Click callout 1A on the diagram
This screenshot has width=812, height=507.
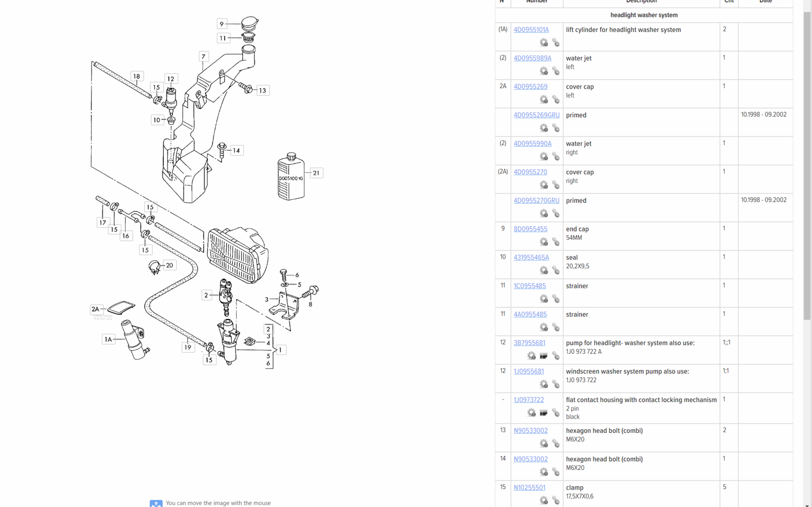pos(108,339)
